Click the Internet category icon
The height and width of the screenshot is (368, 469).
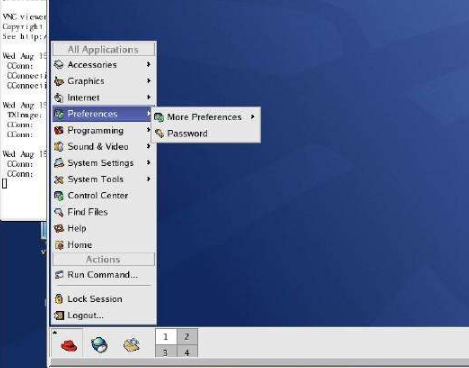[x=59, y=97]
